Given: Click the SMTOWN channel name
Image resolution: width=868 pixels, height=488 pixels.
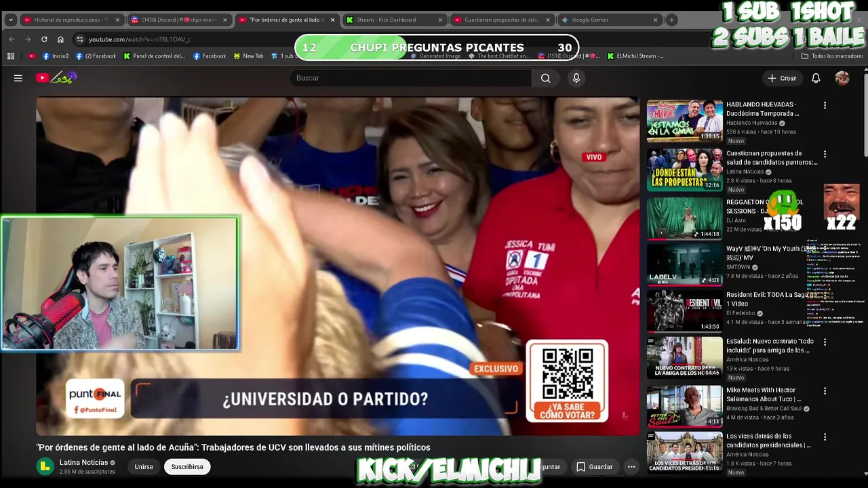Looking at the screenshot, I should tap(738, 267).
